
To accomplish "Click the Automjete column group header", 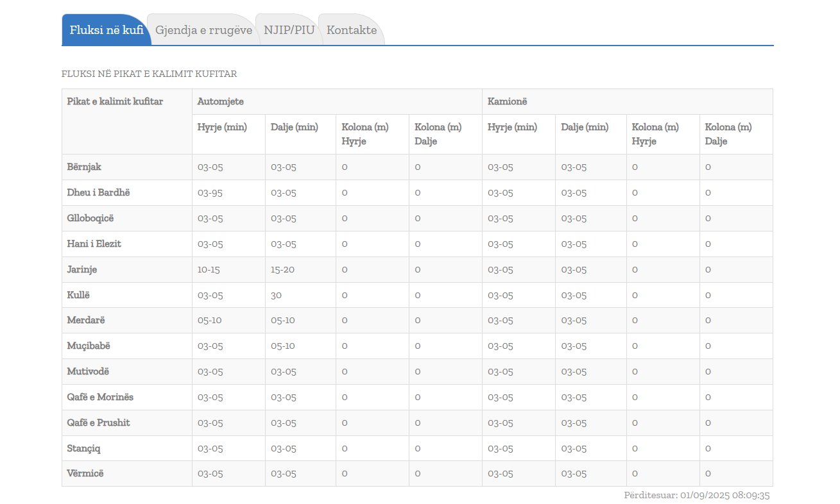I will tap(220, 101).
